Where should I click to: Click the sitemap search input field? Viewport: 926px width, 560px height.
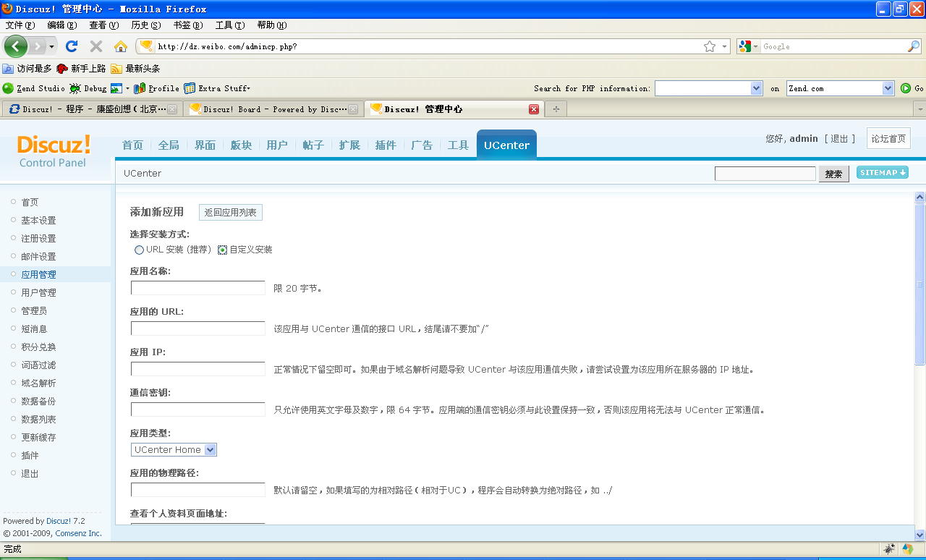pos(765,174)
